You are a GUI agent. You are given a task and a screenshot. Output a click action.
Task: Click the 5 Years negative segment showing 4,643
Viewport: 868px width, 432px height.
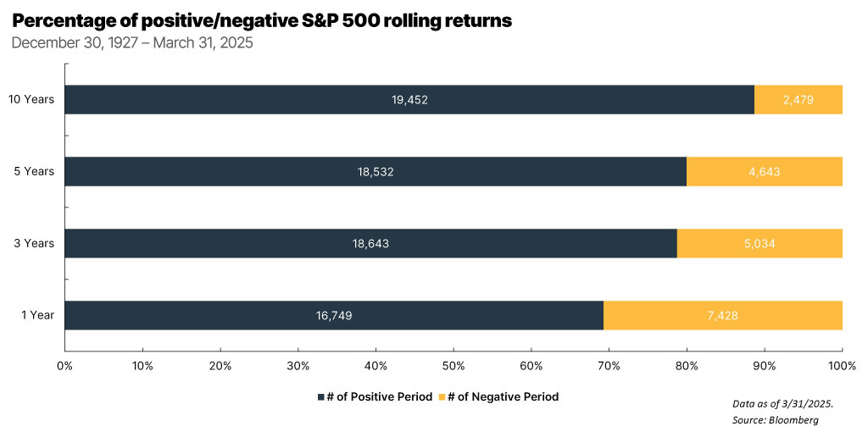764,171
